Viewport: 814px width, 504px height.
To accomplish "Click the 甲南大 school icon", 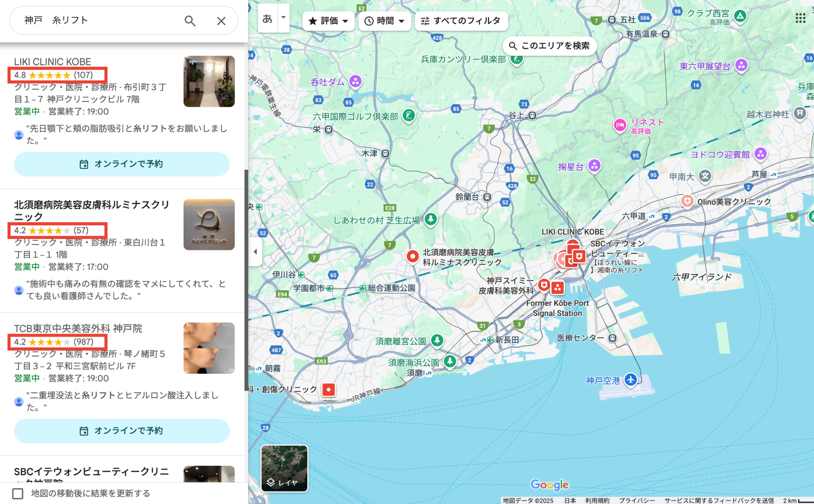I will click(705, 176).
